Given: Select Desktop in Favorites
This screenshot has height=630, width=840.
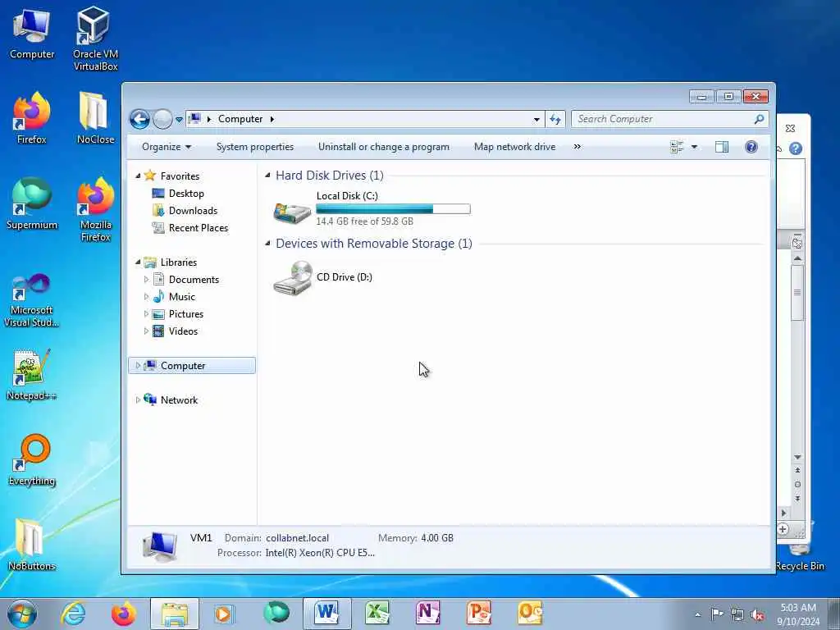Looking at the screenshot, I should coord(178,194).
